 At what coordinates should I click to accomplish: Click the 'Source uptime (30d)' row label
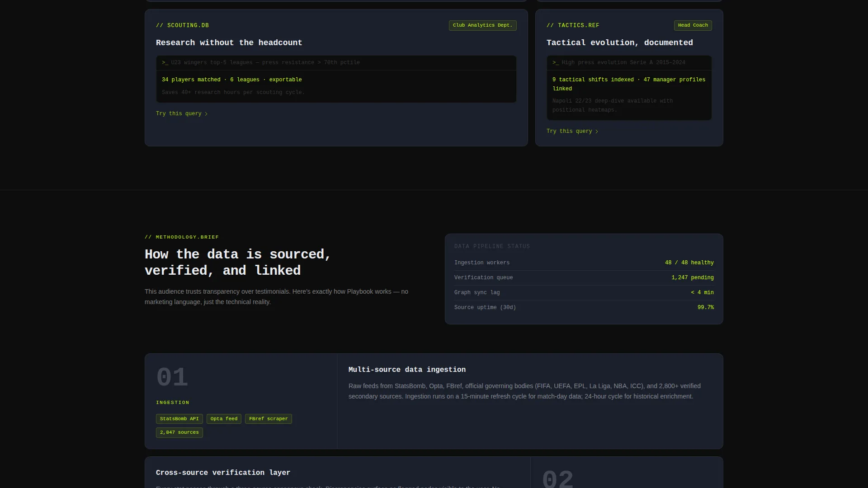pyautogui.click(x=485, y=307)
